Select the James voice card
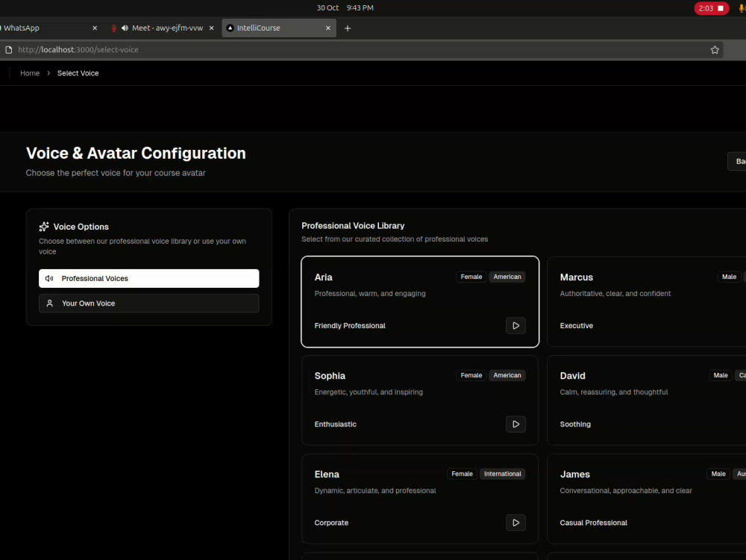The width and height of the screenshot is (746, 560). click(647, 499)
